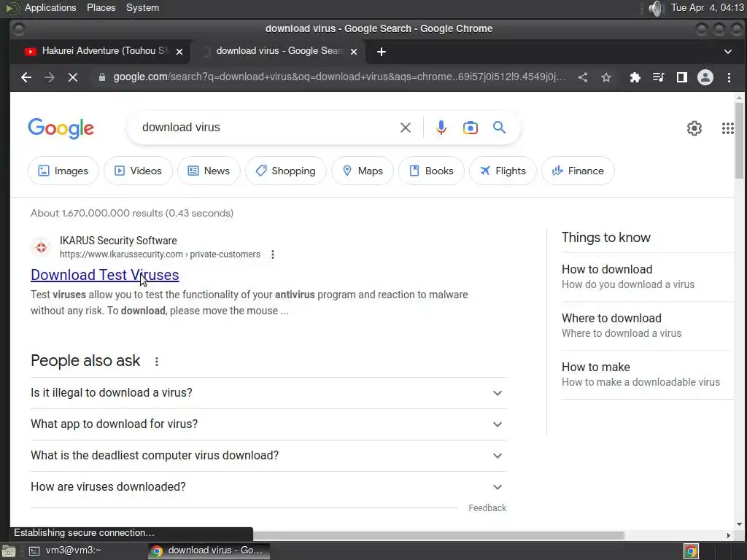Go back with Chrome's back arrow
Screen dimensions: 747x560
(x=26, y=77)
